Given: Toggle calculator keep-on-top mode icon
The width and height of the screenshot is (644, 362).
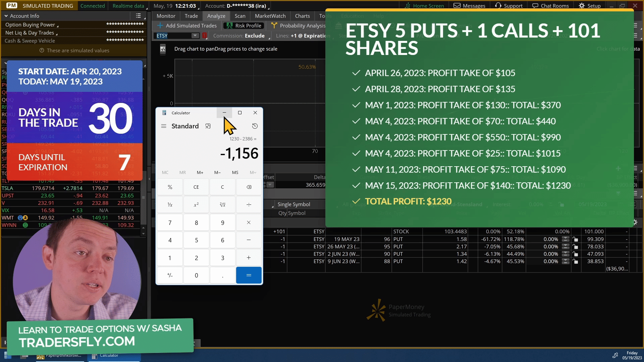Looking at the screenshot, I should [x=208, y=126].
